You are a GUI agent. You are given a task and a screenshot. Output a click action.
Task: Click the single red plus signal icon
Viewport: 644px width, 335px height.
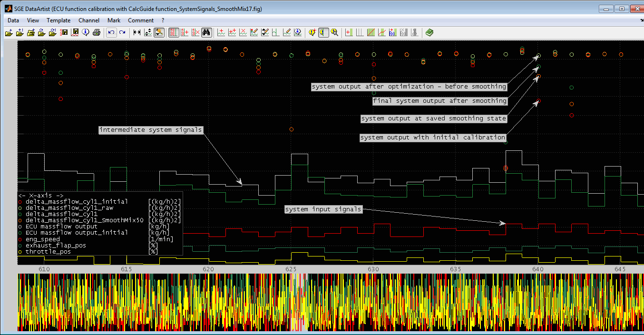[x=221, y=32]
